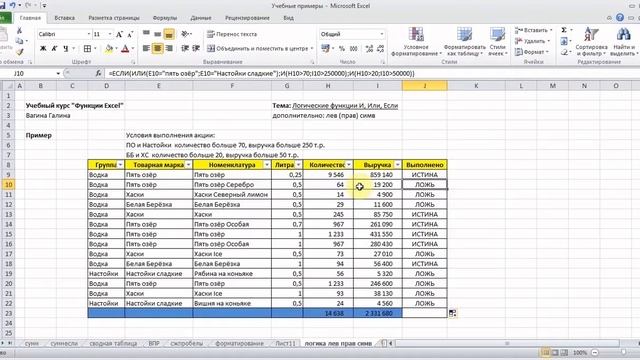Open the Количество filter dropdown
This screenshot has height=360, width=640.
pyautogui.click(x=349, y=165)
